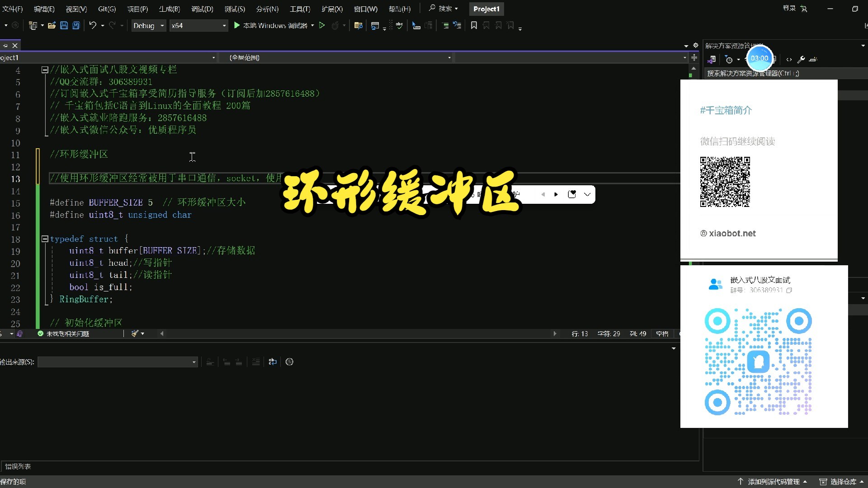Click the search box in the title bar
The width and height of the screenshot is (868, 488).
pos(443,9)
